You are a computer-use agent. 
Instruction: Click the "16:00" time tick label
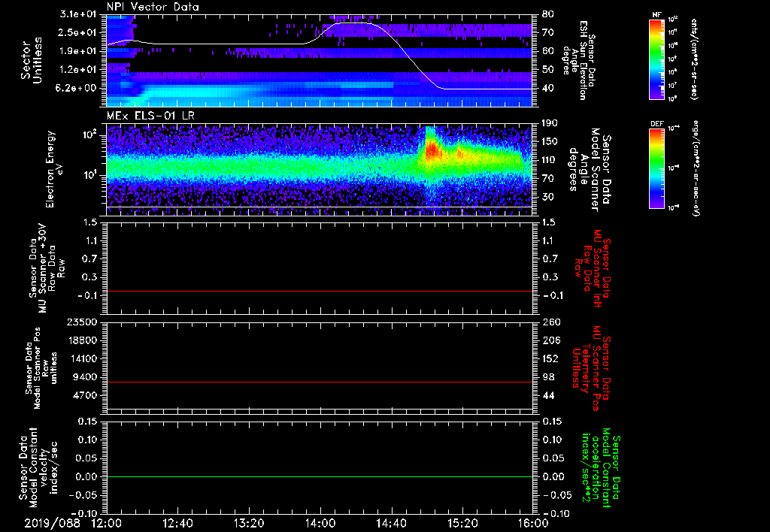533,524
